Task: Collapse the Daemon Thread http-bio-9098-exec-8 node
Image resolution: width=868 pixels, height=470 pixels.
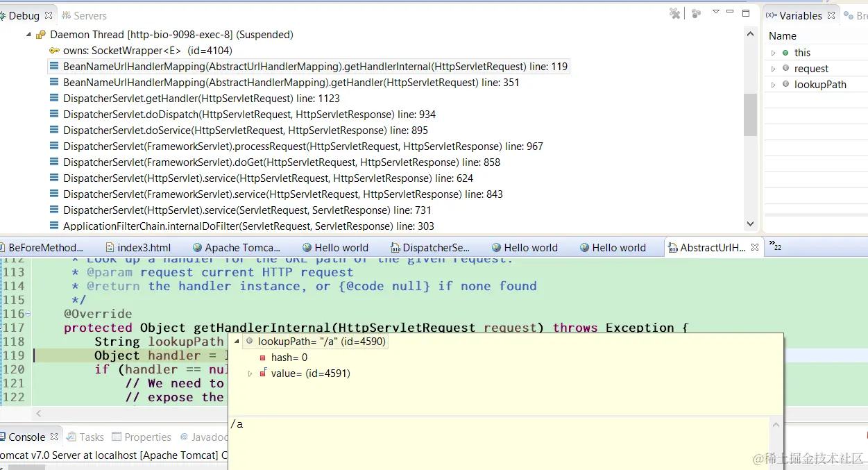Action: coord(29,35)
